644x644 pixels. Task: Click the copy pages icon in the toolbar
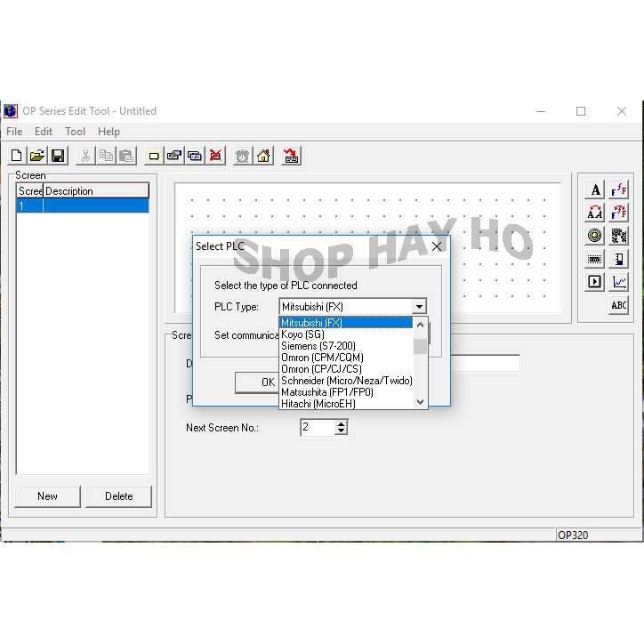click(x=106, y=156)
